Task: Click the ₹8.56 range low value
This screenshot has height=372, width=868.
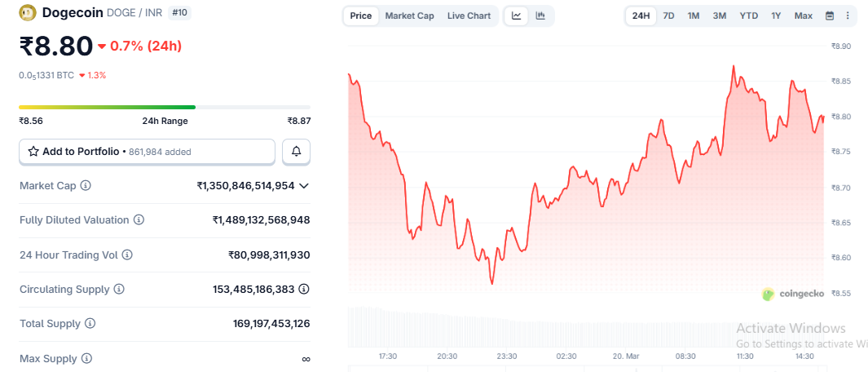Action: [x=30, y=121]
